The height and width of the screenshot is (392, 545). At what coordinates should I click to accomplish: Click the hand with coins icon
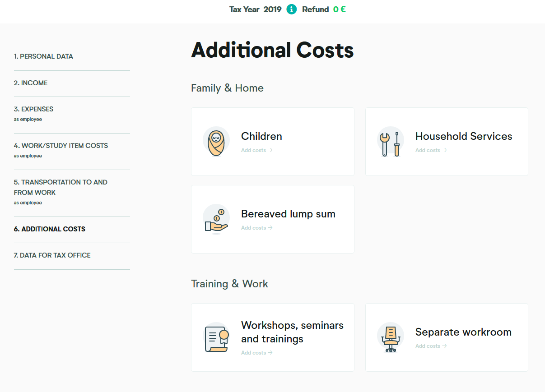(216, 219)
